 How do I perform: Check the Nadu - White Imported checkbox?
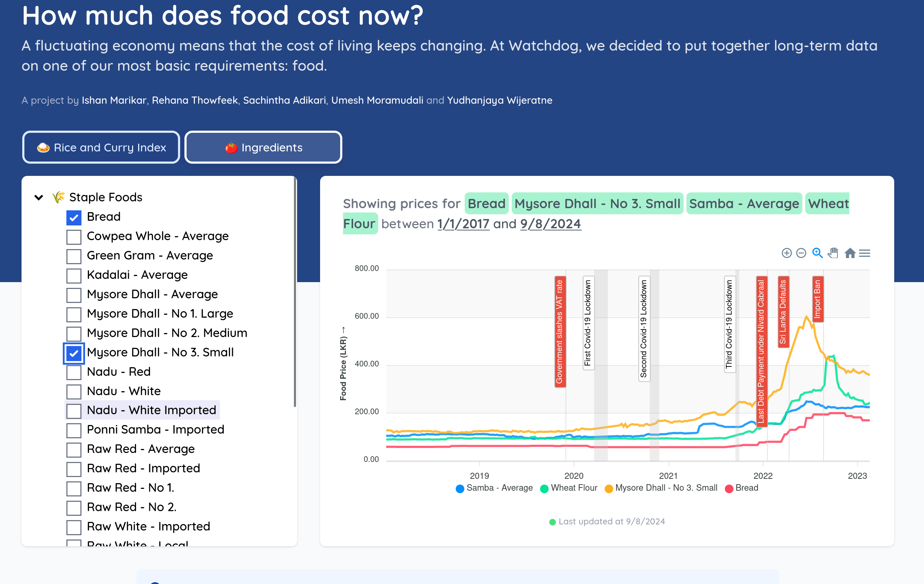(x=74, y=411)
